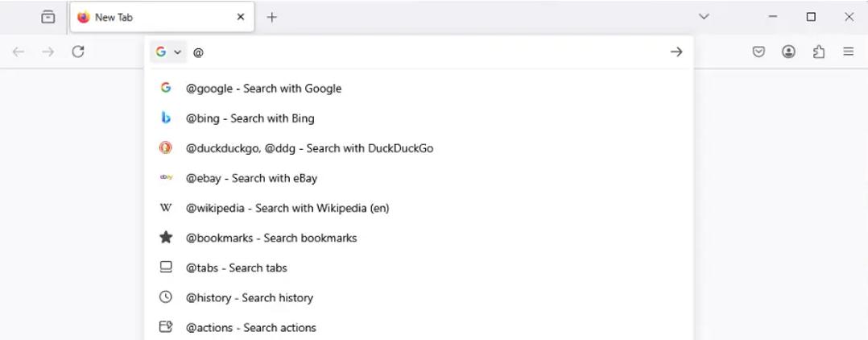
Task: Select @bing Search with Bing suggestion
Action: [x=250, y=118]
